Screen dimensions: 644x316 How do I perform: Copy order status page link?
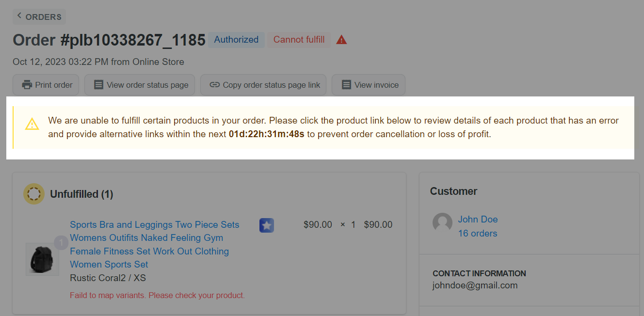[265, 85]
